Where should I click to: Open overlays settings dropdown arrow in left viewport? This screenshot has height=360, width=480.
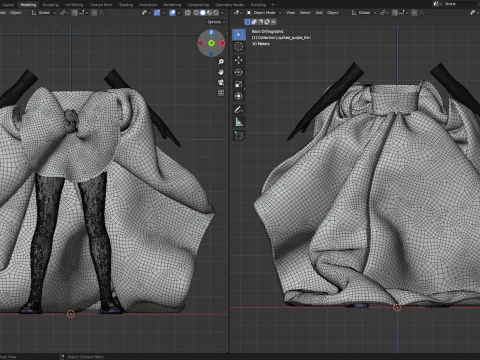179,13
